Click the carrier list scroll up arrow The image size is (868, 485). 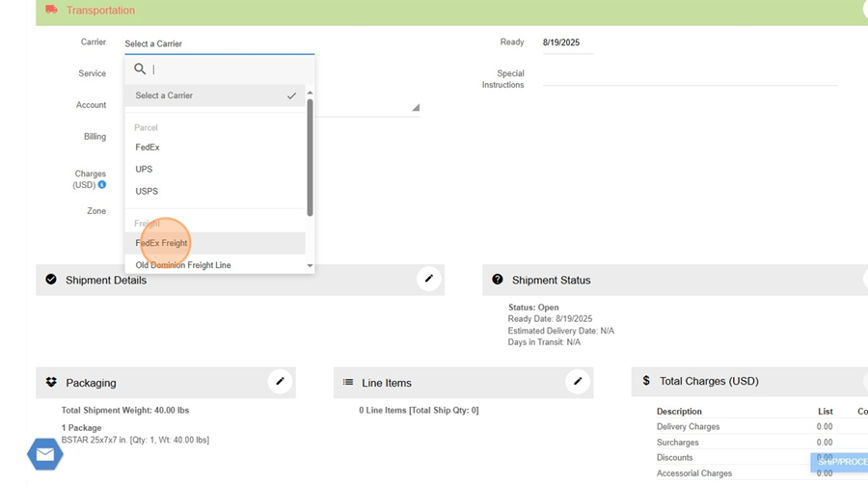click(x=310, y=93)
